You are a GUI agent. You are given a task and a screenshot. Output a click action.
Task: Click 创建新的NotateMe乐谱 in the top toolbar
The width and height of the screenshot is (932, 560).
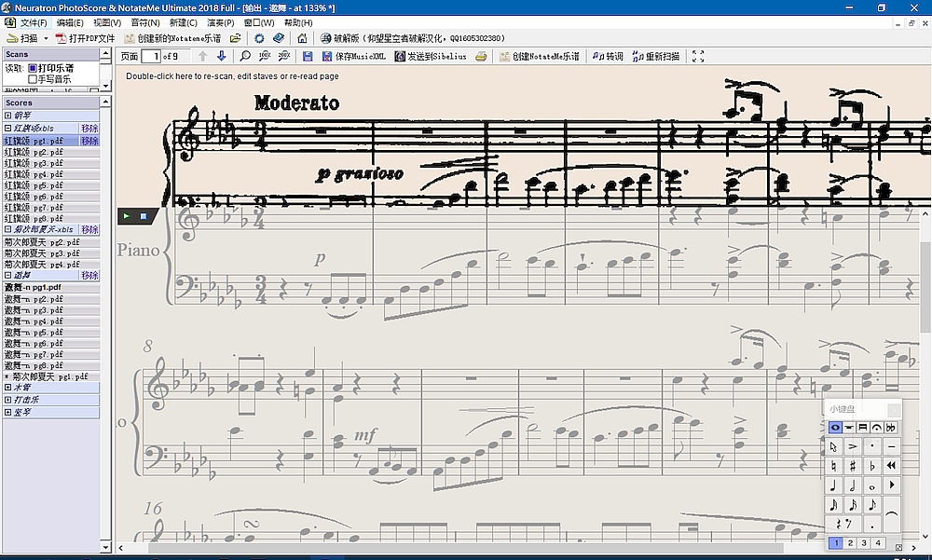pos(173,38)
